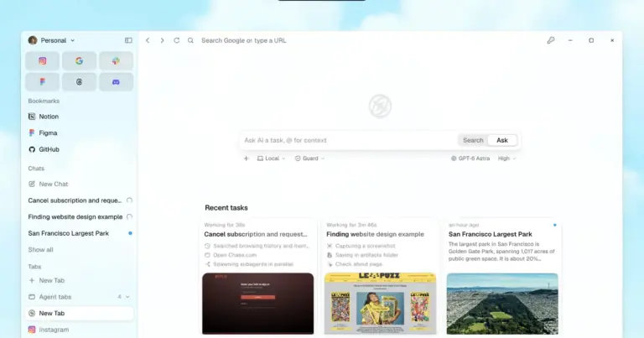Start a New Chat
This screenshot has width=644, height=338.
coord(80,184)
